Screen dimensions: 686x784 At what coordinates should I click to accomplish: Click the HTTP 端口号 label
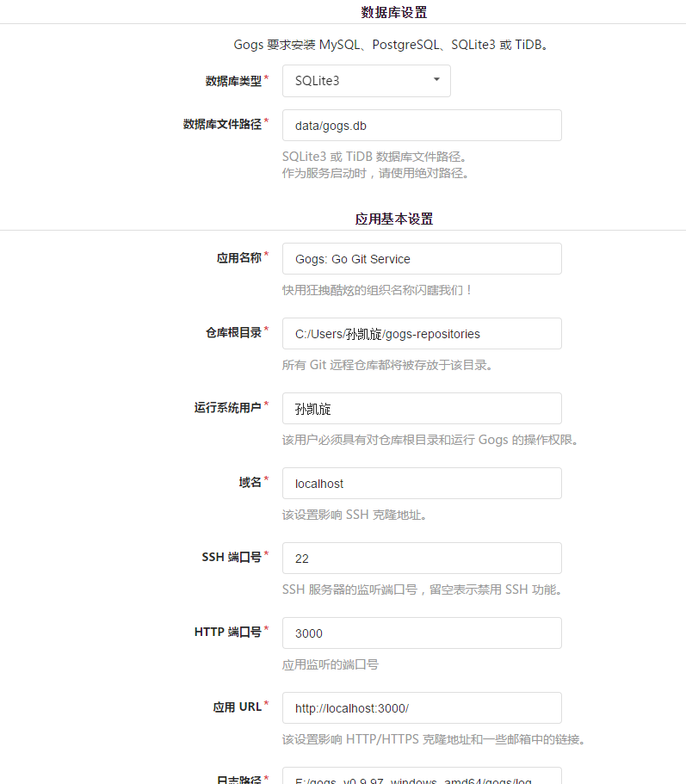(x=228, y=632)
